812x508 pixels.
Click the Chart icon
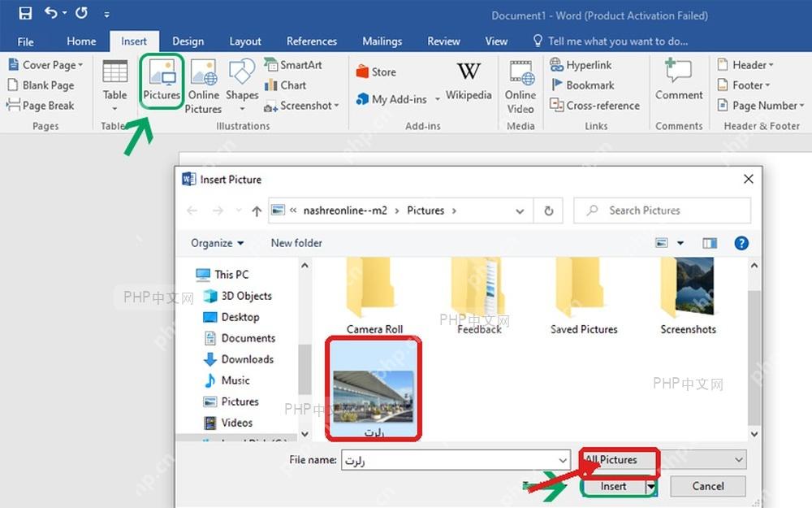[285, 85]
